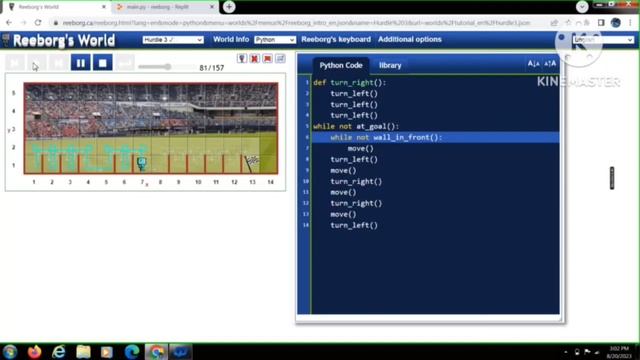Switch to the library tab

coord(390,65)
